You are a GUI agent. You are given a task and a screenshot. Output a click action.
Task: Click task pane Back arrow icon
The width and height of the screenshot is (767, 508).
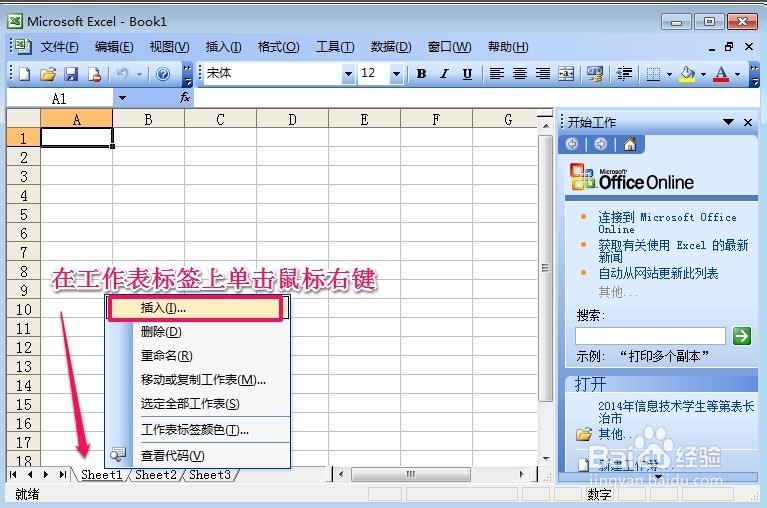pyautogui.click(x=572, y=144)
